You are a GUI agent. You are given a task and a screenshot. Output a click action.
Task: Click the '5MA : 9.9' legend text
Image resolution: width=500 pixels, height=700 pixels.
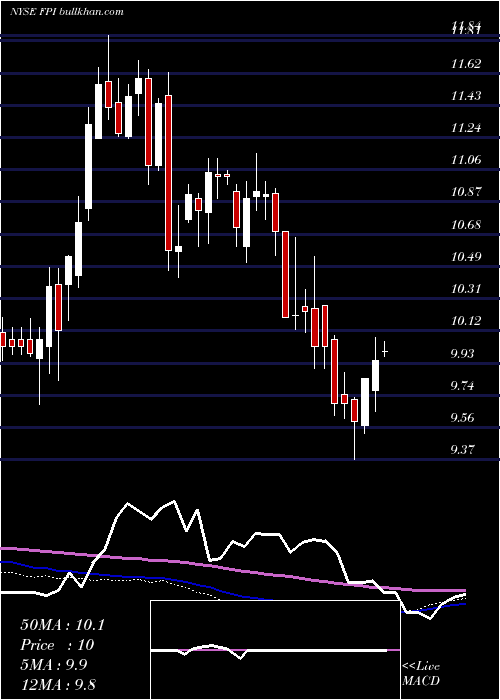coord(54,665)
